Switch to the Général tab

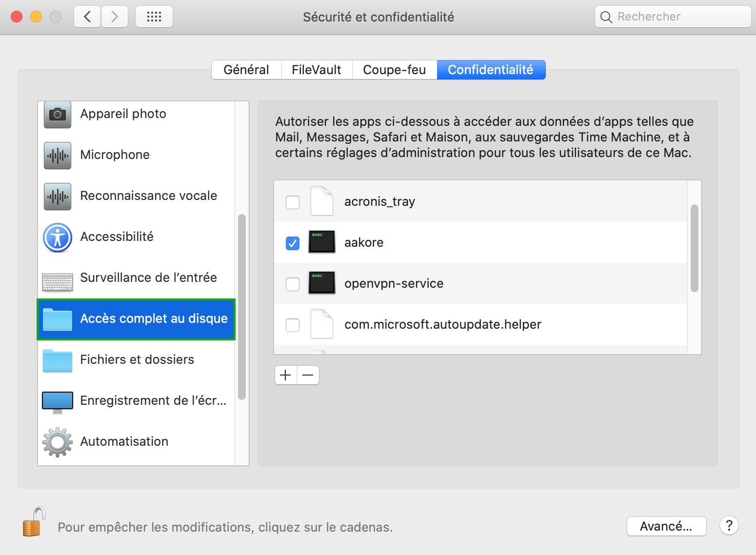(246, 70)
